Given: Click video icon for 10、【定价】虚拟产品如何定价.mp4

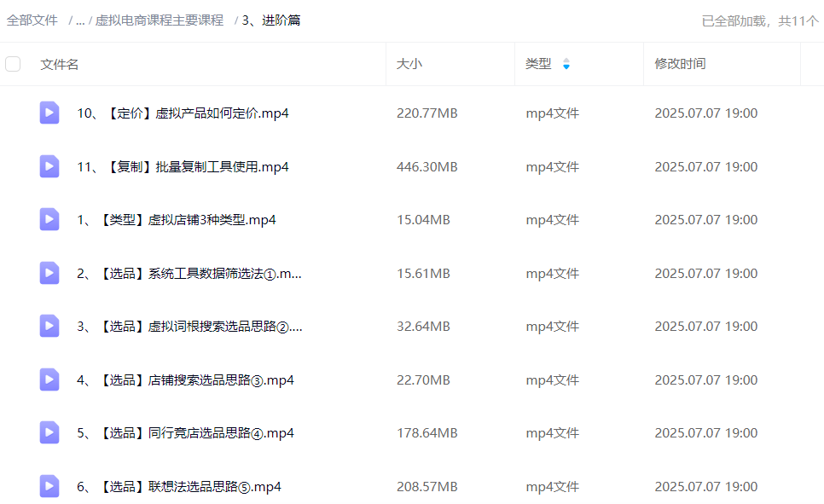Looking at the screenshot, I should 49,113.
